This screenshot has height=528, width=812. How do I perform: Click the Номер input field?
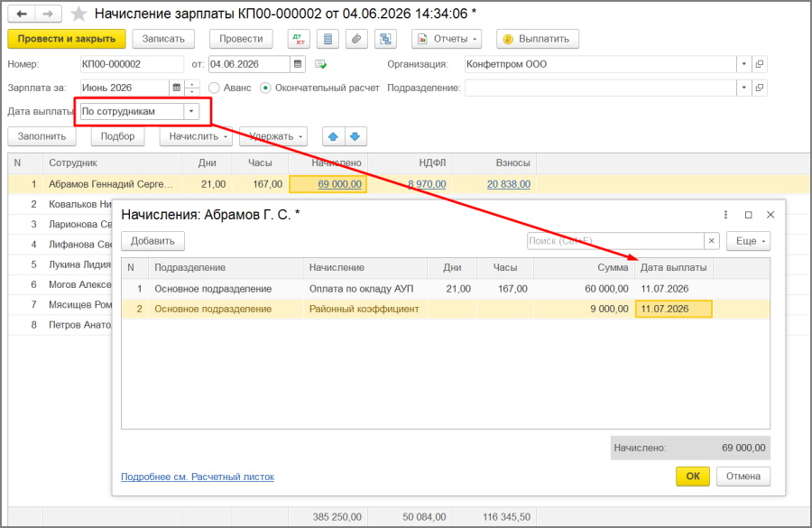pyautogui.click(x=132, y=64)
